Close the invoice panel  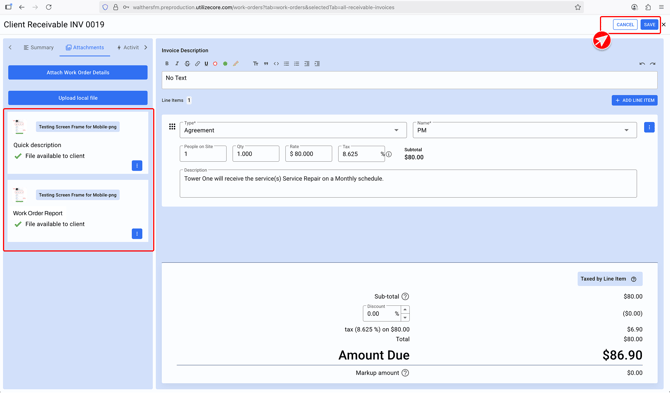click(x=664, y=25)
